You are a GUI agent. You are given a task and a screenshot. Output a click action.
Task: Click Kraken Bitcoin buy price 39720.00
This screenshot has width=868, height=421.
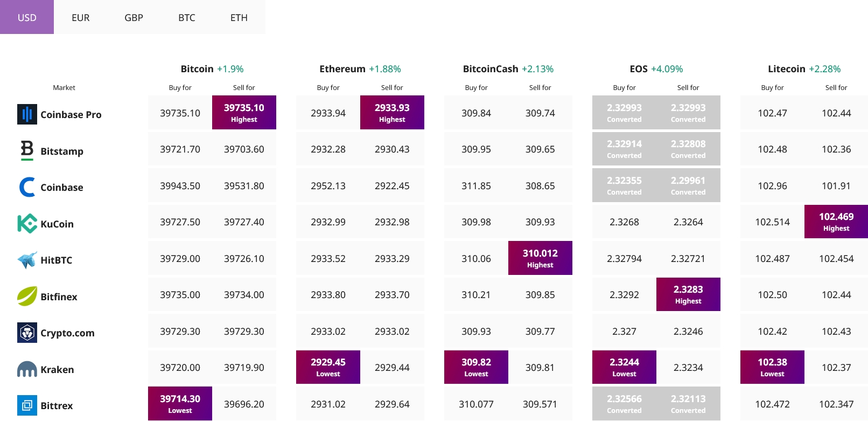(180, 367)
